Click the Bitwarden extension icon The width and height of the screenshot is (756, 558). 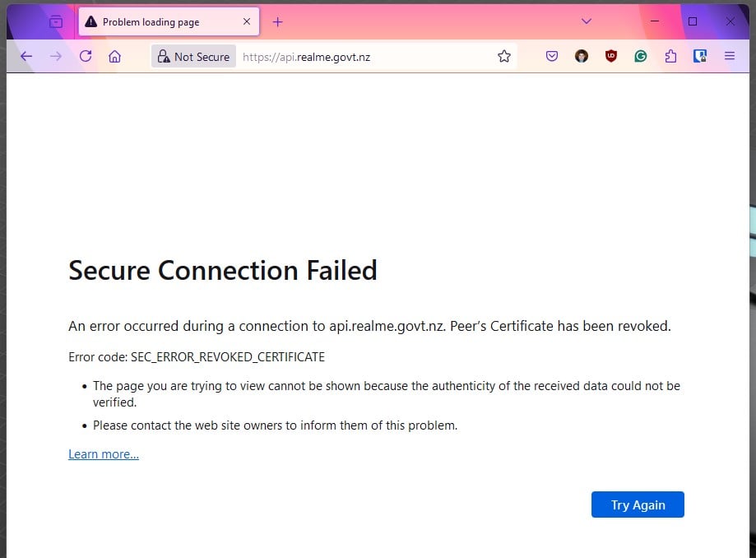700,57
